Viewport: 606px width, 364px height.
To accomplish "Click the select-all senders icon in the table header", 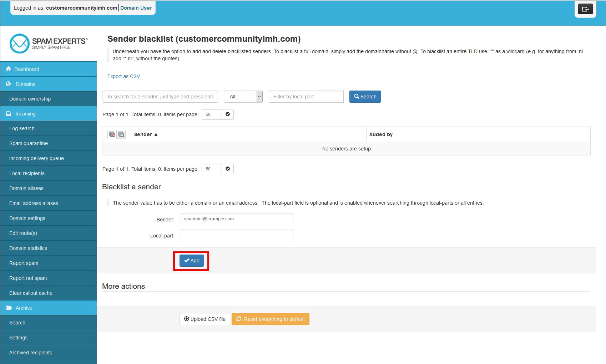I will [112, 134].
